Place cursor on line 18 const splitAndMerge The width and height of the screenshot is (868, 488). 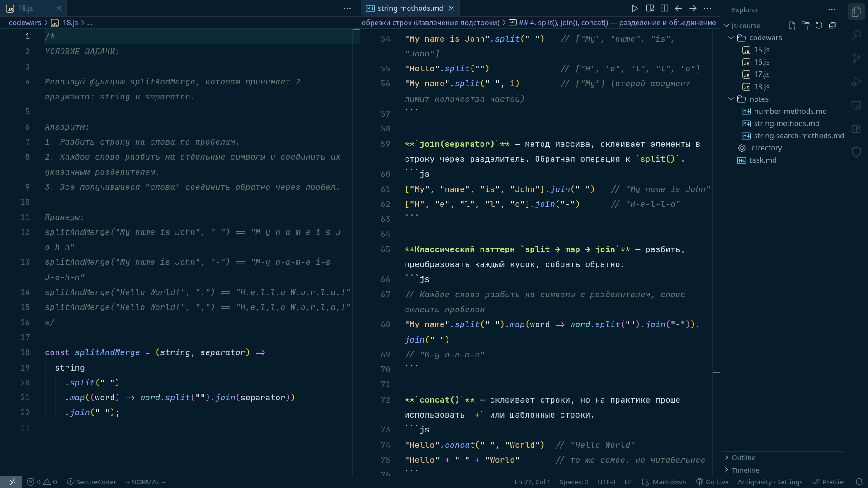(x=155, y=352)
